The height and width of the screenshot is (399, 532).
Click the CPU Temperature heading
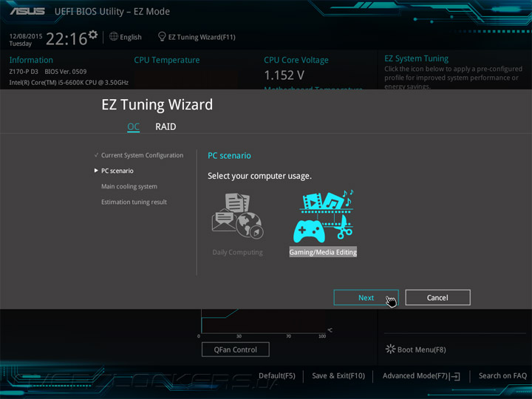[x=166, y=60]
